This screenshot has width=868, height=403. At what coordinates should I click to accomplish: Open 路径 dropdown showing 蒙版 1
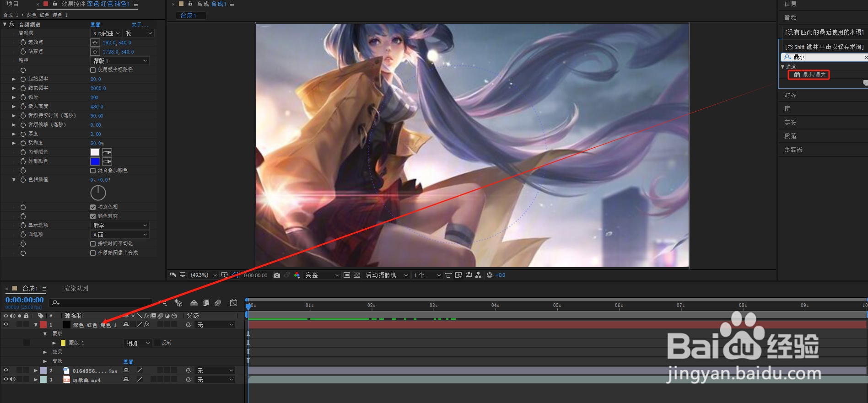120,61
